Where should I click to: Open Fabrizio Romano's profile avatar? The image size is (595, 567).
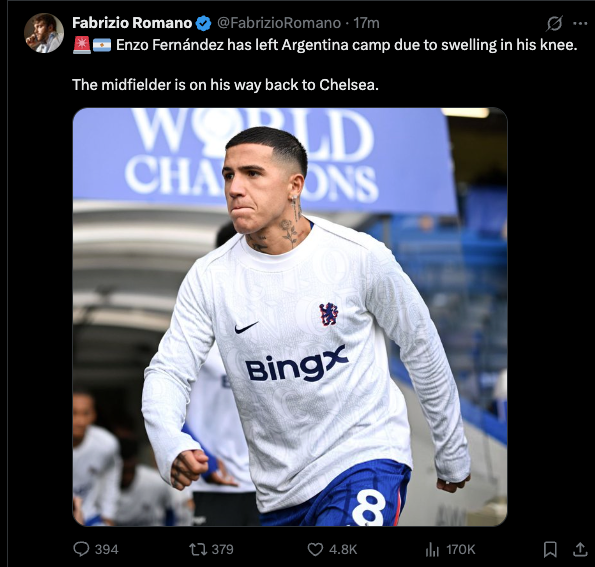[44, 33]
